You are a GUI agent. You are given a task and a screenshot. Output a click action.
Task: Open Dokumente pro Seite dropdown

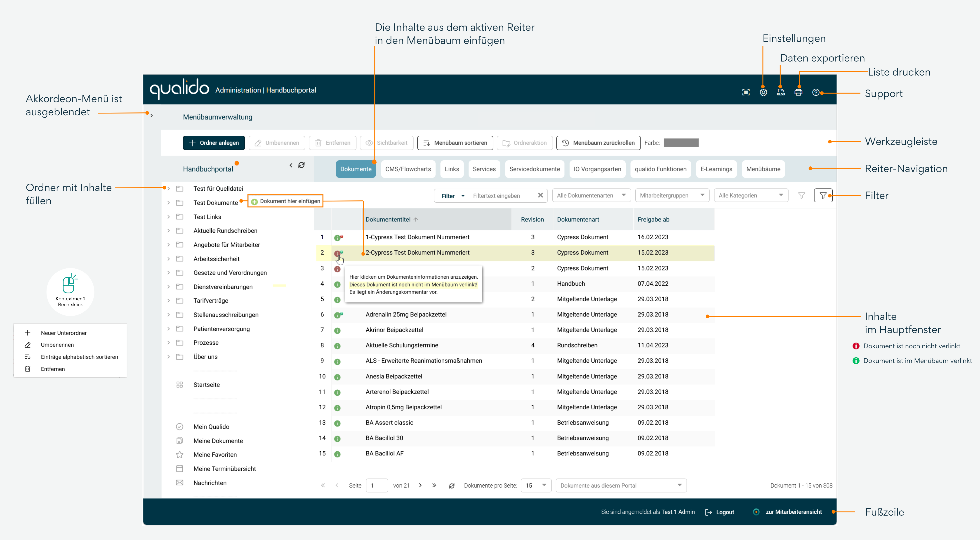coord(536,485)
